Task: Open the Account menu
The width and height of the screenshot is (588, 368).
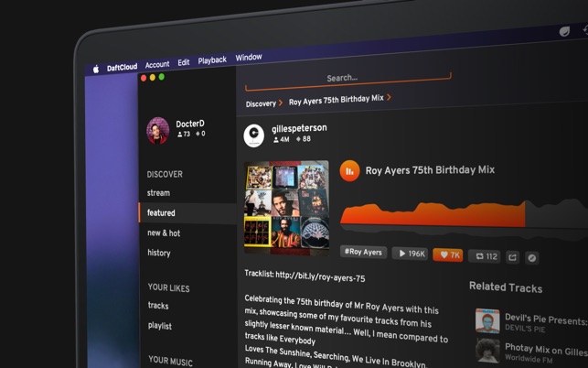Action: pos(157,65)
